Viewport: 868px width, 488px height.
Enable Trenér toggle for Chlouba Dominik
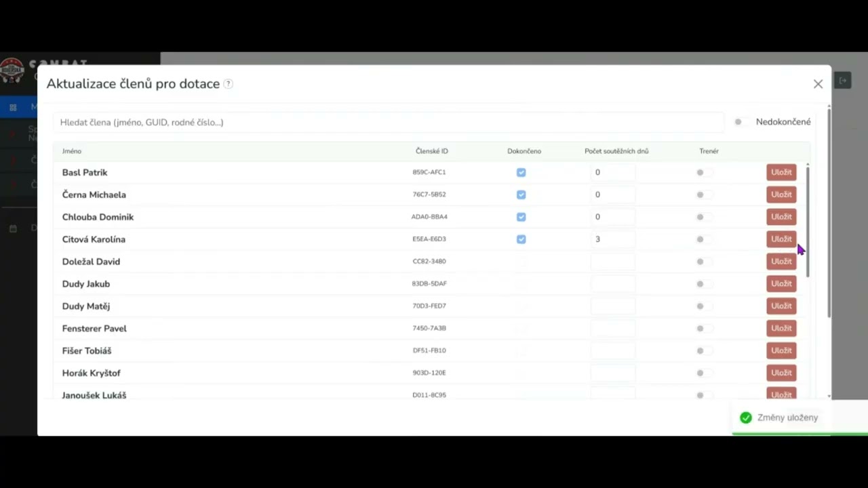[x=704, y=217]
